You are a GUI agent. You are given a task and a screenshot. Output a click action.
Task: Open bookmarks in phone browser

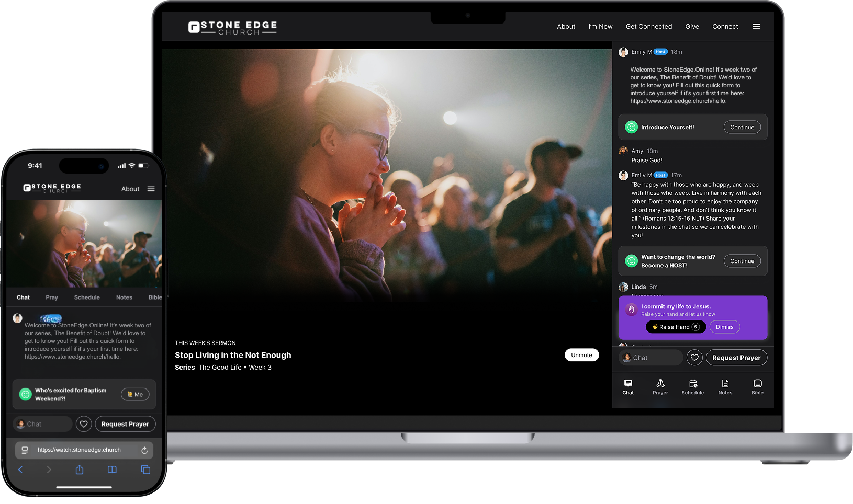[x=112, y=469]
